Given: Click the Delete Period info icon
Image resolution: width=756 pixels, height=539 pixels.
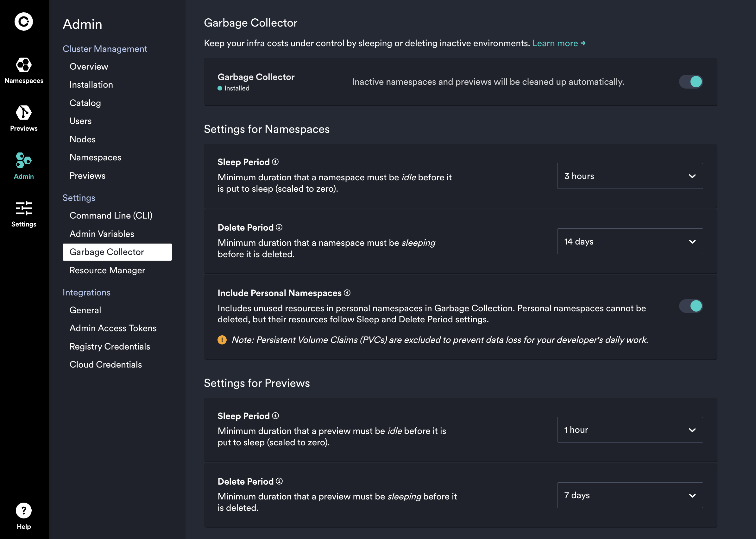Looking at the screenshot, I should click(x=279, y=227).
